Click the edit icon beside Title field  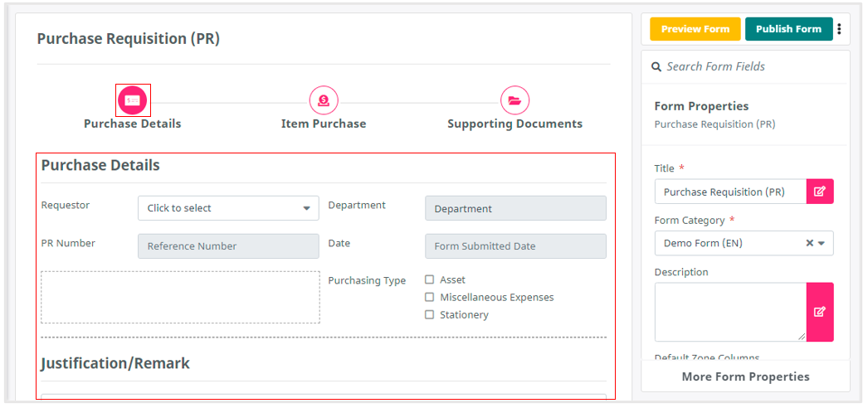pos(820,192)
